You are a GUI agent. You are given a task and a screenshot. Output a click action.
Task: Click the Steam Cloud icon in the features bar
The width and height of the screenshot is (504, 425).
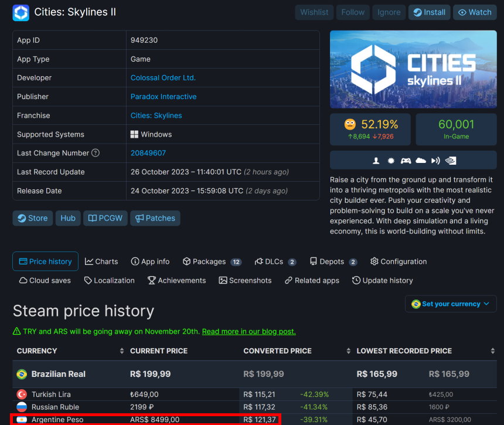[421, 161]
